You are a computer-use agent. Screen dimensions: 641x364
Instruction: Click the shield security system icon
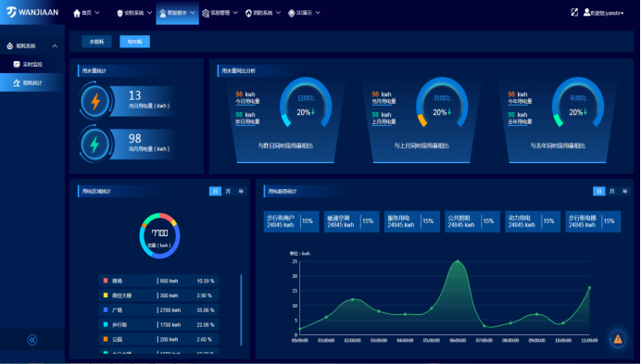point(119,13)
